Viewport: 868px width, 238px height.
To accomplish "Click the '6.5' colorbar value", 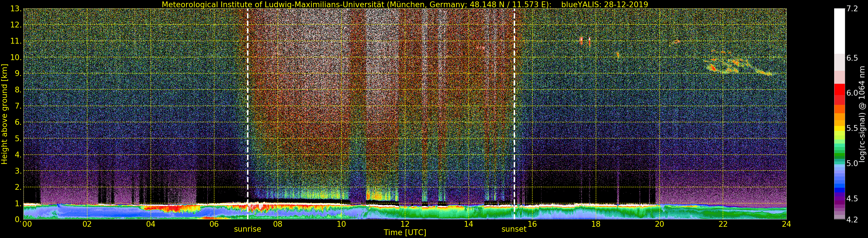I will 852,58.
